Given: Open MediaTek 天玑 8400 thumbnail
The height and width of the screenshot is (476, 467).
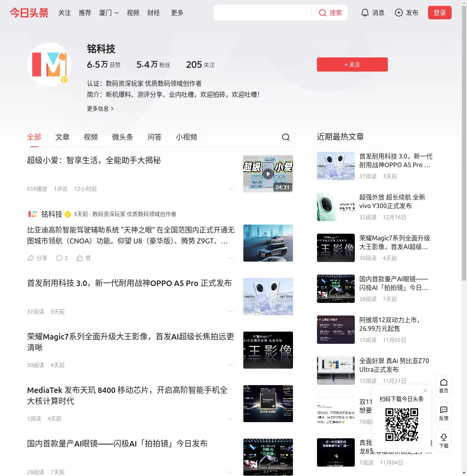Looking at the screenshot, I should 268,404.
